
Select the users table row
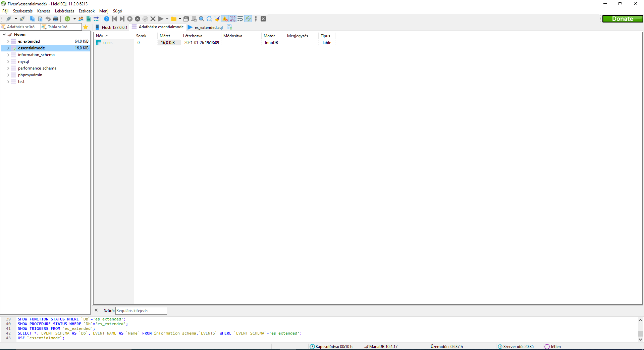coord(107,43)
